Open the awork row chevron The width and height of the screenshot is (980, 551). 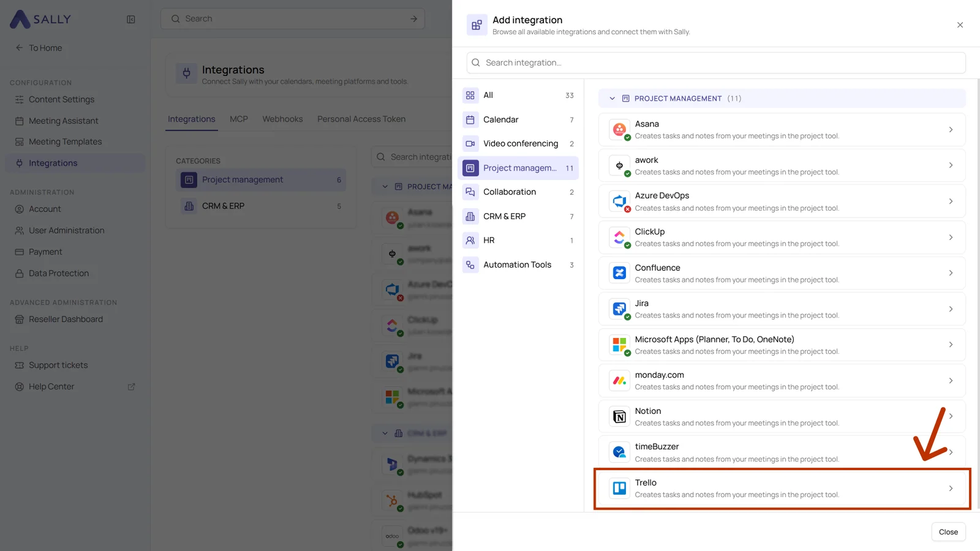click(x=951, y=165)
